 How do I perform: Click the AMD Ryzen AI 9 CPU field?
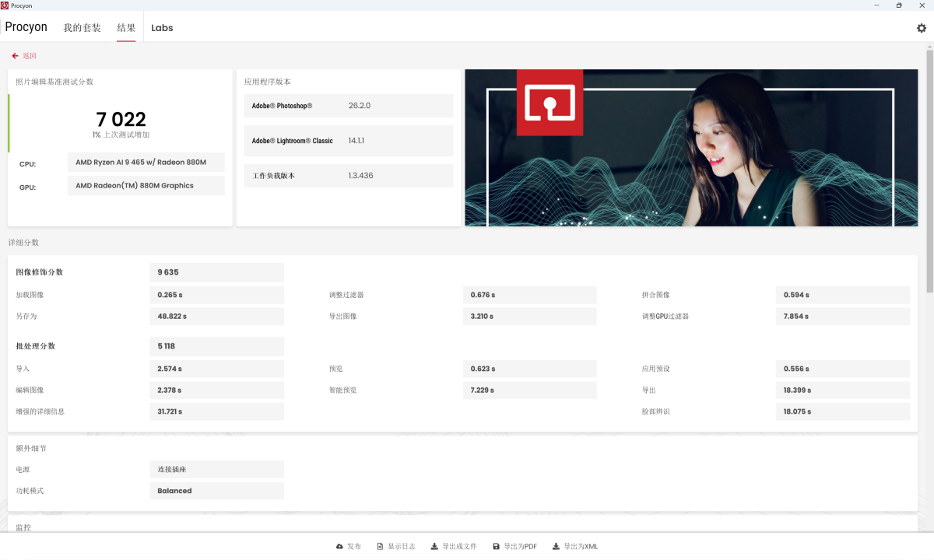pos(146,163)
